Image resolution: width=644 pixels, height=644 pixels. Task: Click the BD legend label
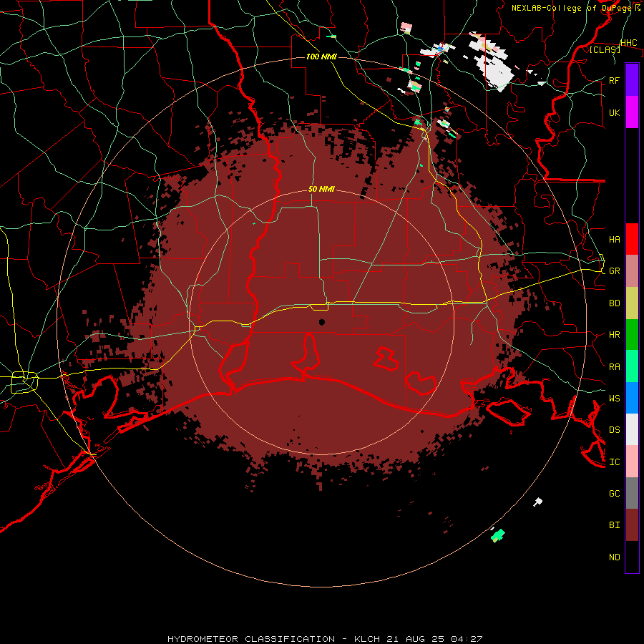614,303
